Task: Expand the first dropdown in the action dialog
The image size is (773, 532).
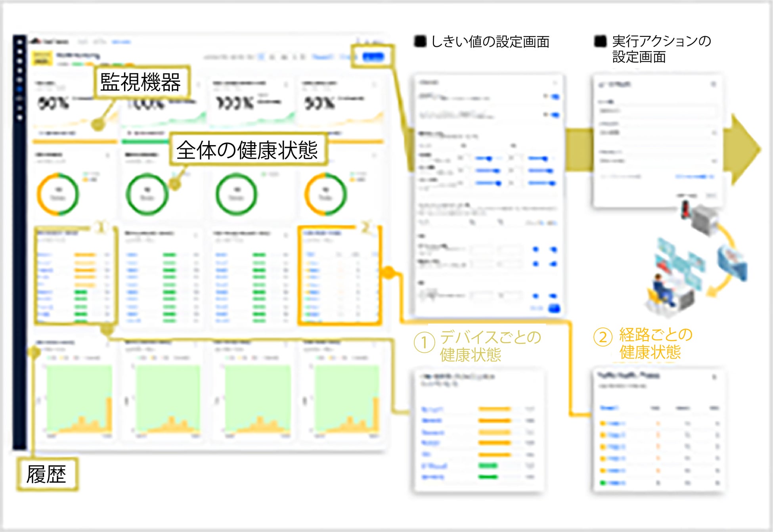Action: 714,133
